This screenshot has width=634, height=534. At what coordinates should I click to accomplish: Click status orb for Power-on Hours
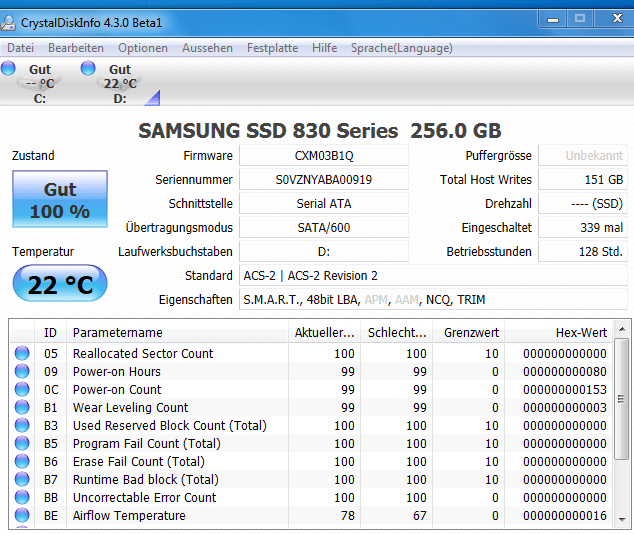(x=22, y=371)
